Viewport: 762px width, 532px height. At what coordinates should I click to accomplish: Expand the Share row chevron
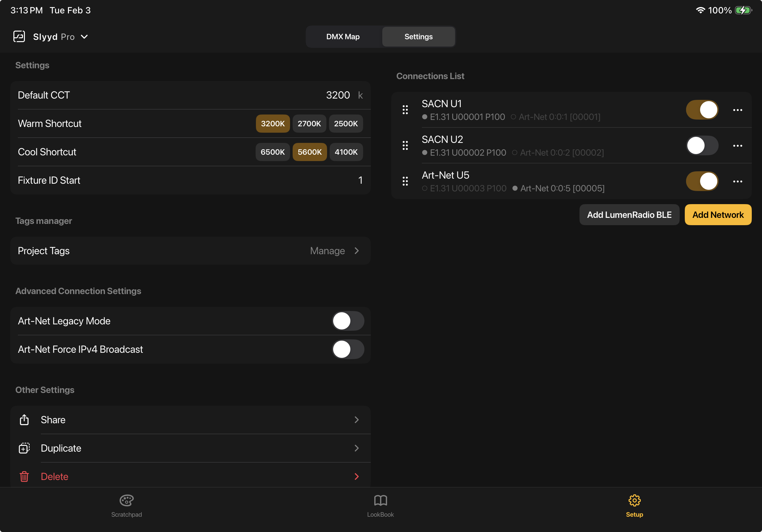coord(357,419)
